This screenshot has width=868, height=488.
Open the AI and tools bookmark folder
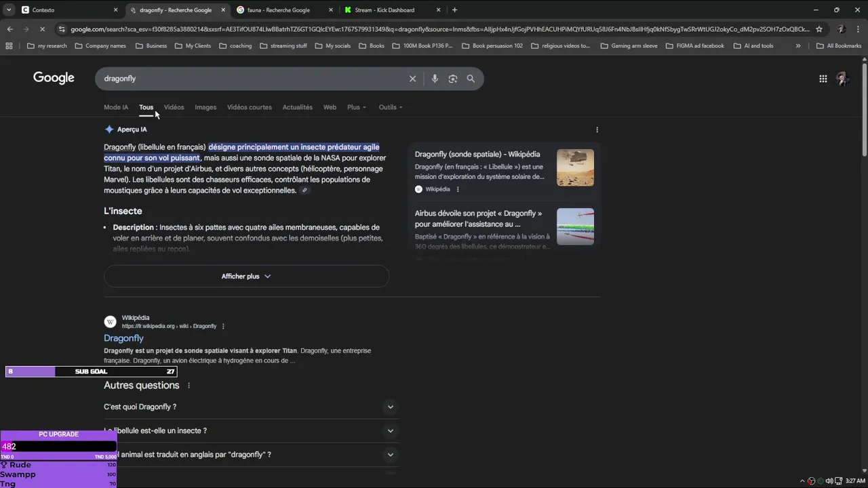753,46
